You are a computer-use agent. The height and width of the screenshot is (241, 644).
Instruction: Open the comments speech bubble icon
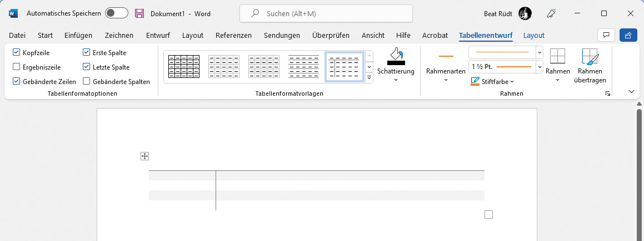(606, 35)
